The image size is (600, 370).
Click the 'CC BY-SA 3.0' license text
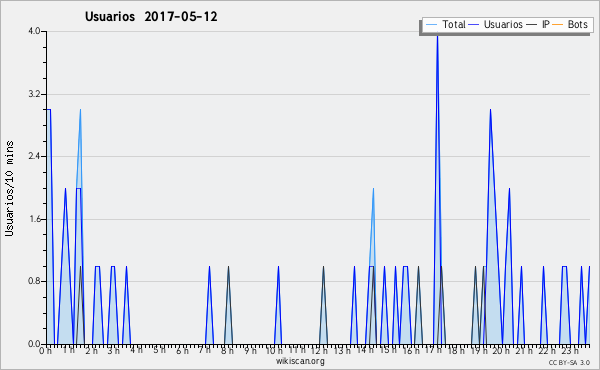[x=569, y=362]
